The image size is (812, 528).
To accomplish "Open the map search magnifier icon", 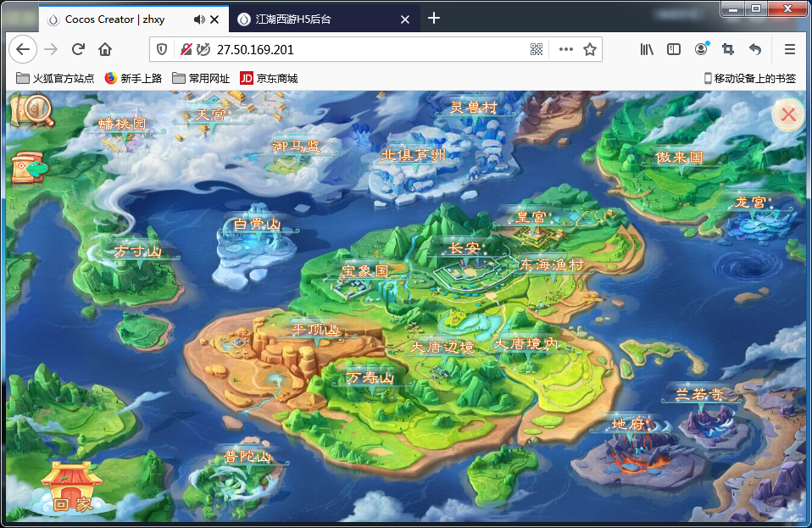I will [x=32, y=109].
